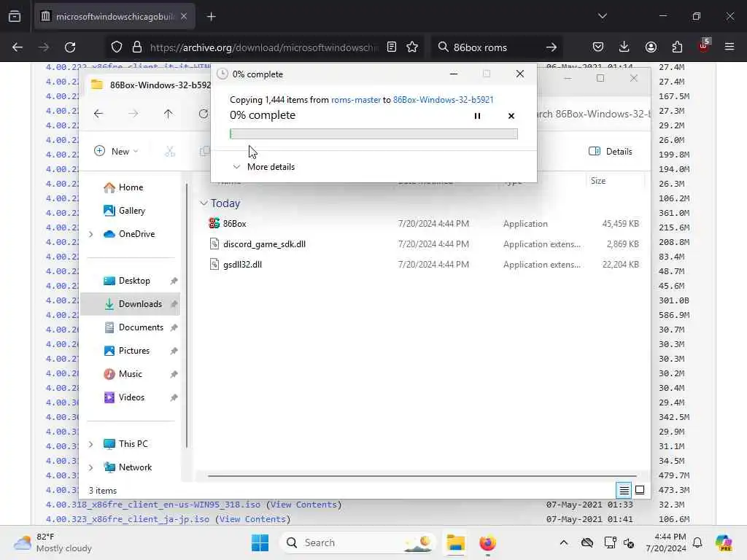Open the Firefox hamburger application menu

729,47
